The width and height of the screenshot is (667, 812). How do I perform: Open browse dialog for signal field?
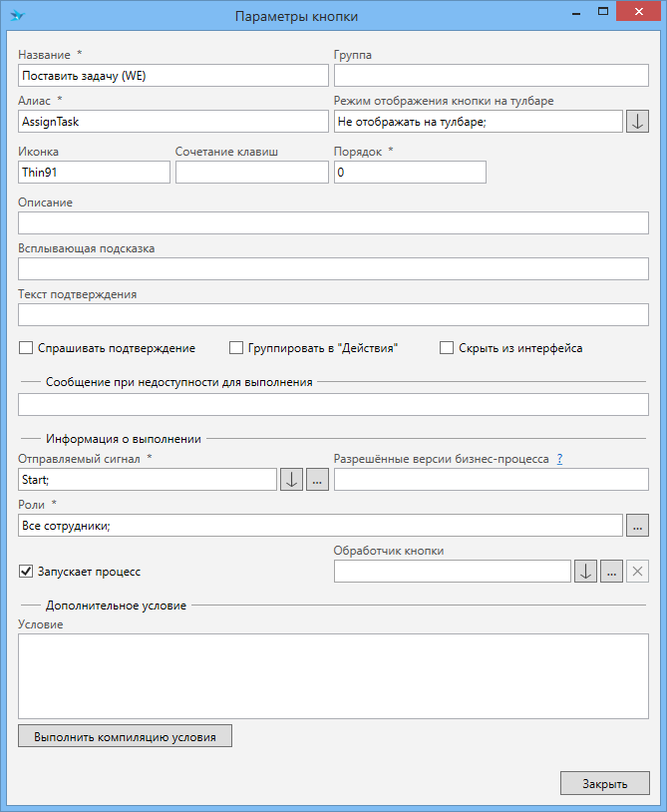click(317, 479)
